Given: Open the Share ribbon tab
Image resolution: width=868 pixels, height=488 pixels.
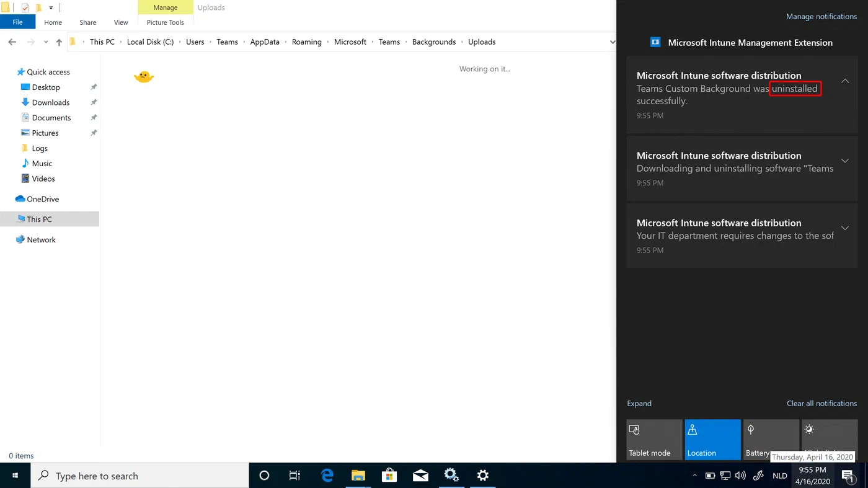Looking at the screenshot, I should coord(87,22).
